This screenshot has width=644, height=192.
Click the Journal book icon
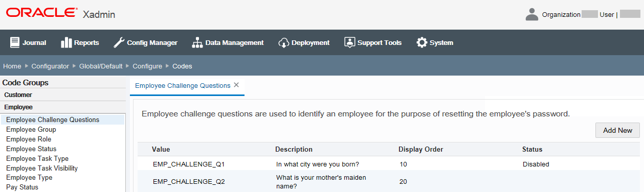[x=14, y=42]
